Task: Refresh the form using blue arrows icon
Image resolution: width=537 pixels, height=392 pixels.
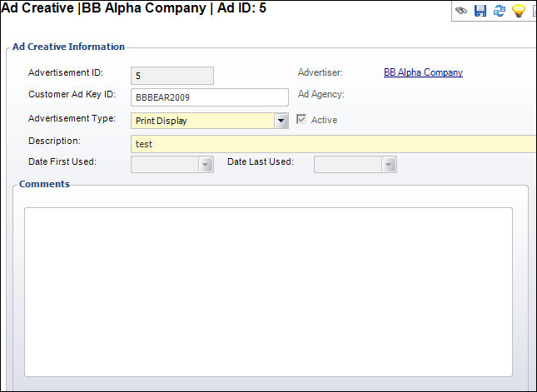Action: click(500, 11)
